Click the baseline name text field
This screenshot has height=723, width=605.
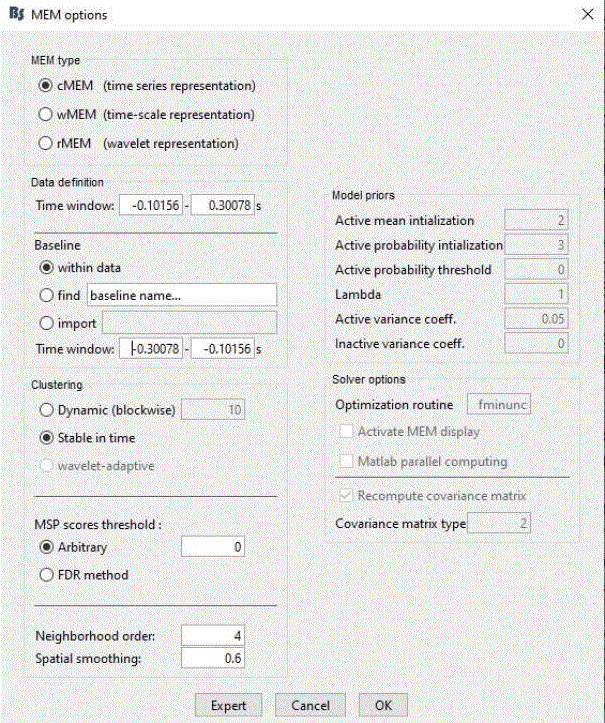[181, 294]
